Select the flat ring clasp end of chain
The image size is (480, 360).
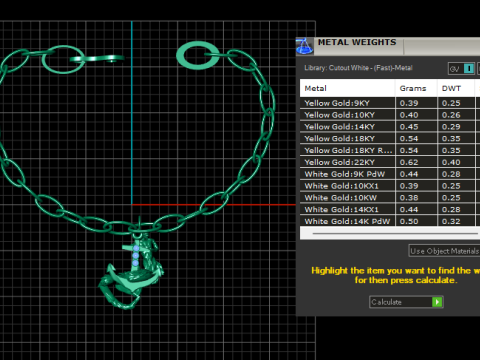pos(198,55)
